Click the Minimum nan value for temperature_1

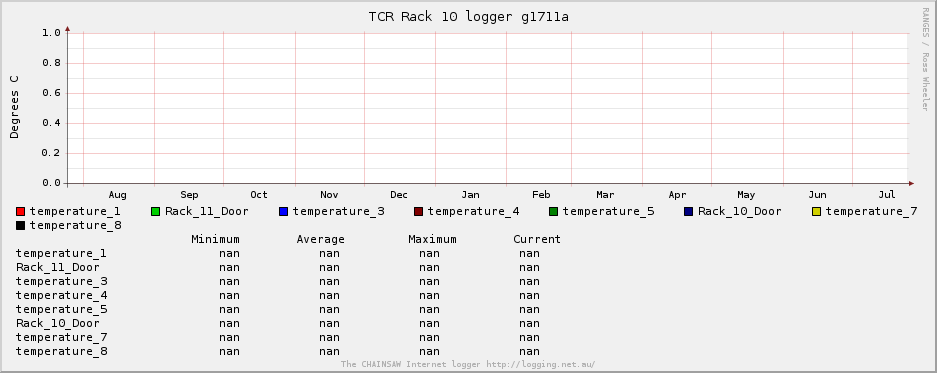[x=229, y=253]
